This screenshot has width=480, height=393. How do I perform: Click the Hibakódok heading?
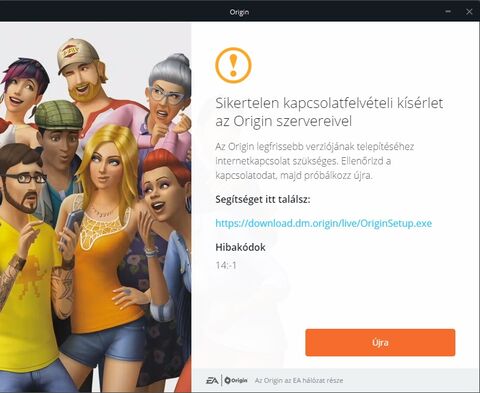point(240,247)
